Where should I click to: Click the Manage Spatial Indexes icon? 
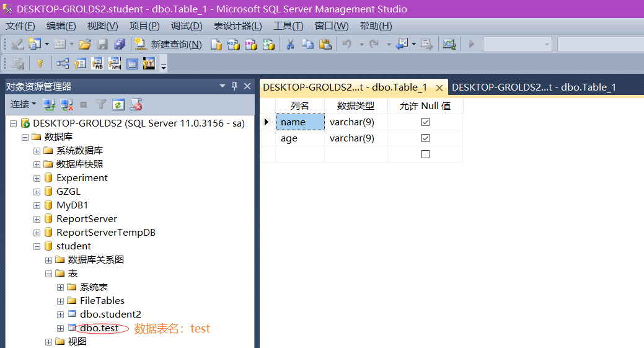[149, 64]
